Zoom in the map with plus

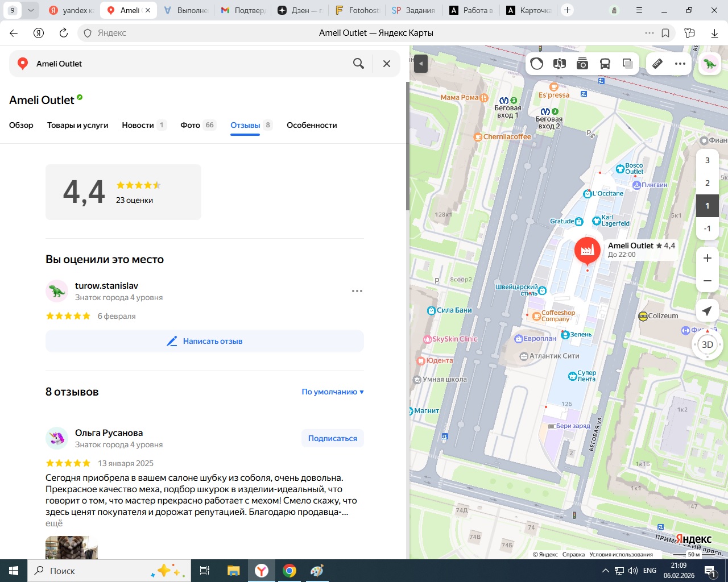[708, 258]
